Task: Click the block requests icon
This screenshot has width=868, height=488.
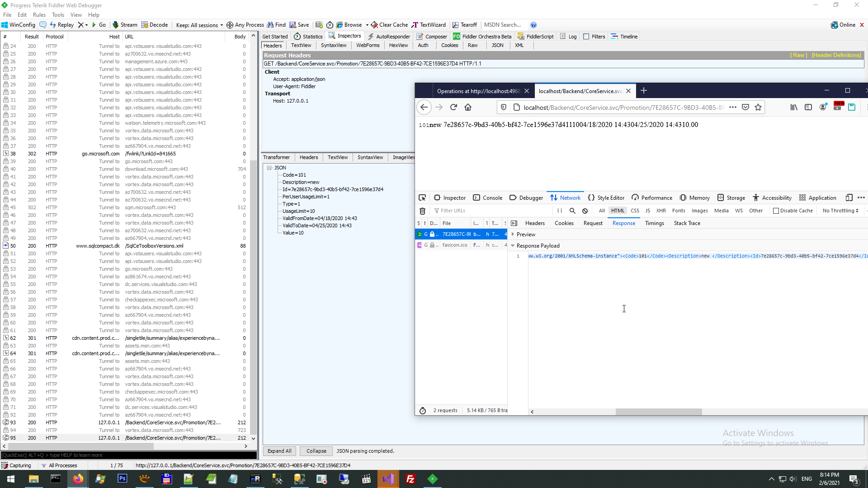Action: (585, 211)
